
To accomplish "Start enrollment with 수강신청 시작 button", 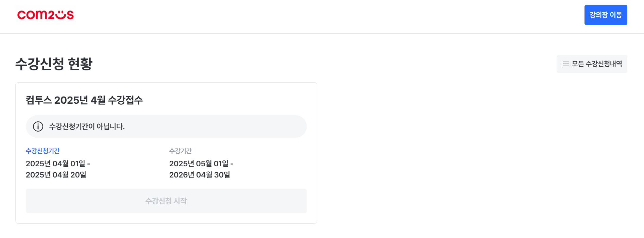I will click(x=166, y=201).
